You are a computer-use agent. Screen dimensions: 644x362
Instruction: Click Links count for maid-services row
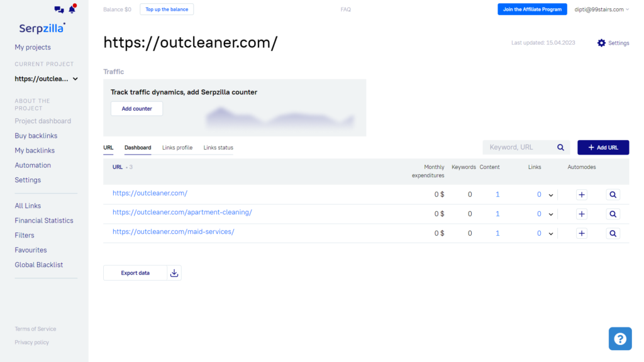point(539,233)
